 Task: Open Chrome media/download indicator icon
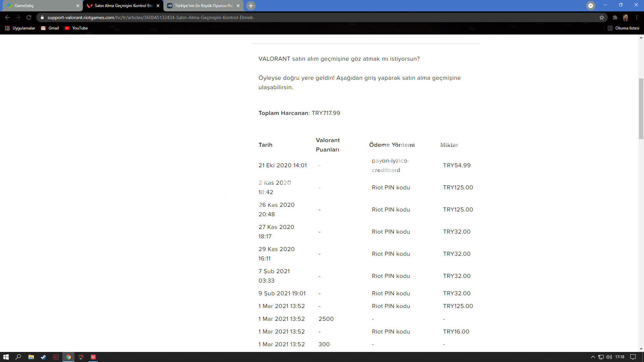[591, 6]
